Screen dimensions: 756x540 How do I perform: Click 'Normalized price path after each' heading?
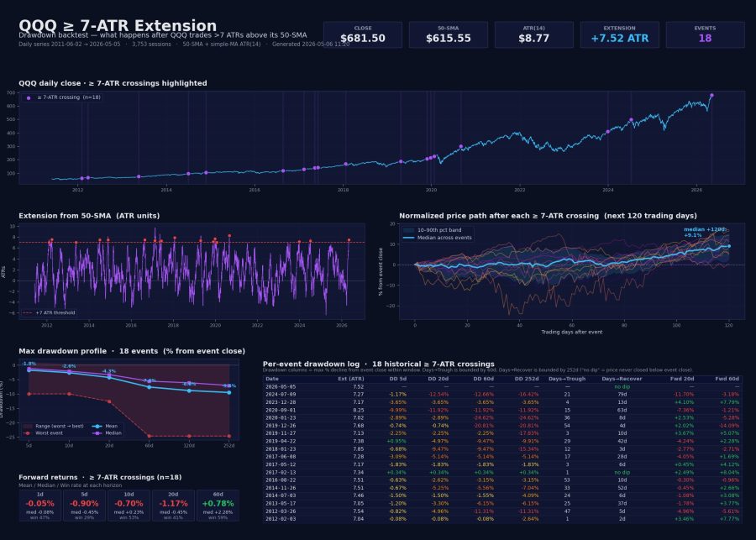[548, 216]
